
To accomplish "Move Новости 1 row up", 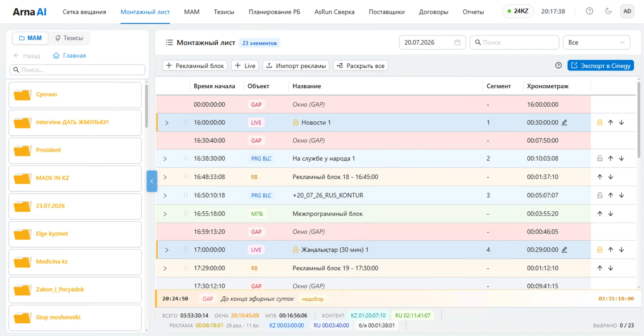I will pos(611,122).
